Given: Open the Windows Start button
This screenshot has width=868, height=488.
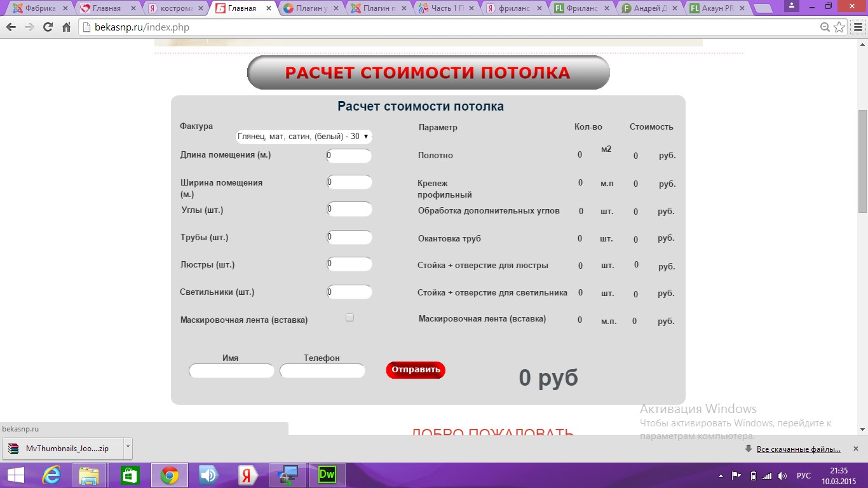Looking at the screenshot, I should click(x=15, y=475).
